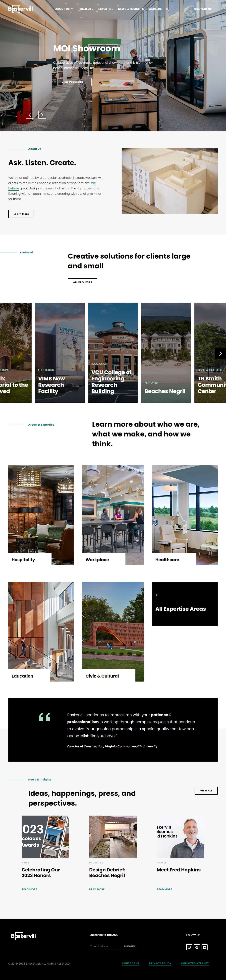This screenshot has width=226, height=980.
Task: Open Instagram icon in footer
Action: point(189,947)
